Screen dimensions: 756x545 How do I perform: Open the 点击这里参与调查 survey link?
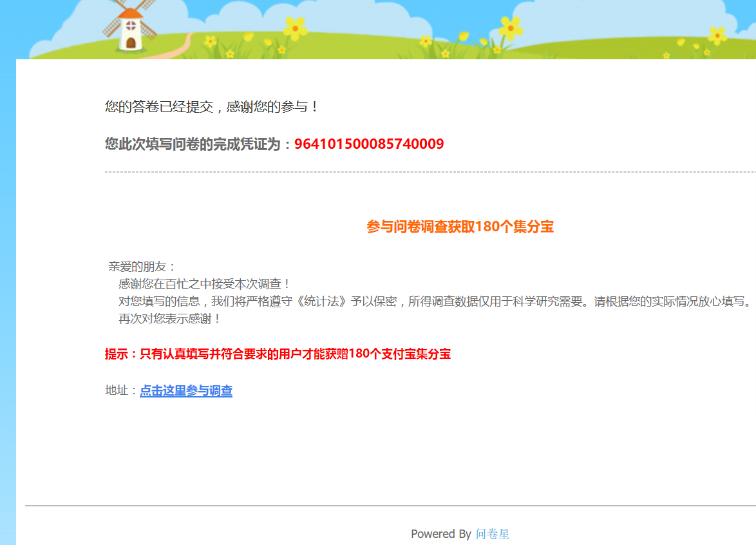coord(186,390)
